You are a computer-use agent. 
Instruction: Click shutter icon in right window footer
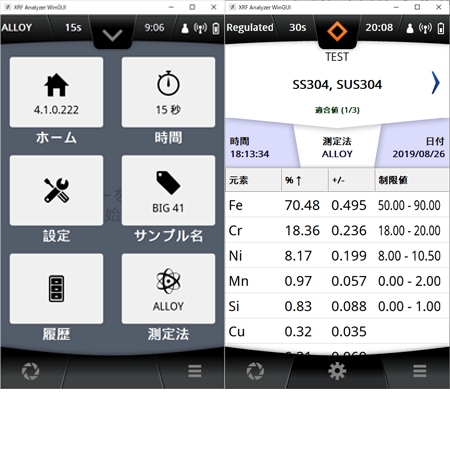click(x=255, y=371)
